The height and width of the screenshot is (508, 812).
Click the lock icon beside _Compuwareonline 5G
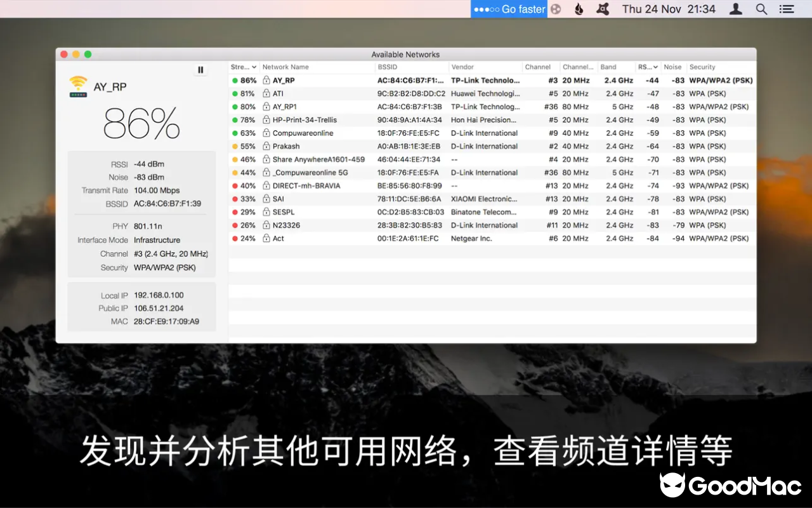point(266,173)
